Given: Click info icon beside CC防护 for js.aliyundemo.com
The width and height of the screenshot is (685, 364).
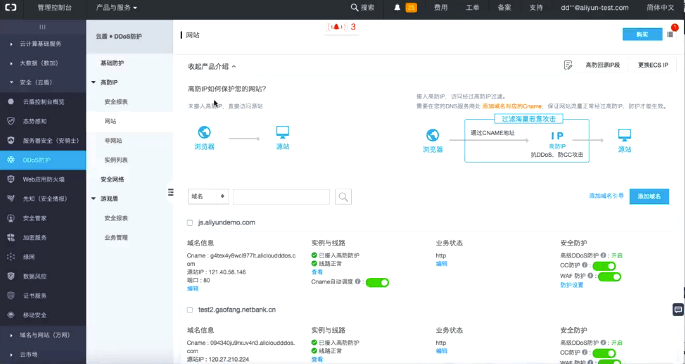Looking at the screenshot, I should [585, 264].
